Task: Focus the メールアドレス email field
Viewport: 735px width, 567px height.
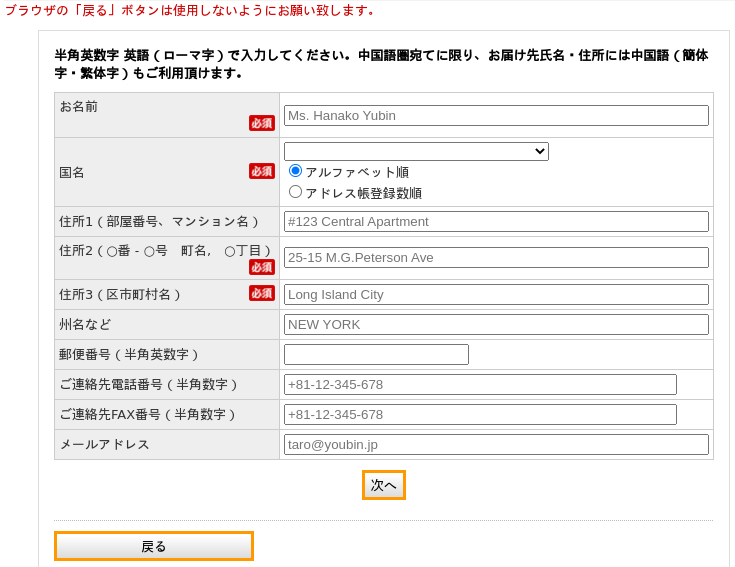Action: pyautogui.click(x=496, y=445)
